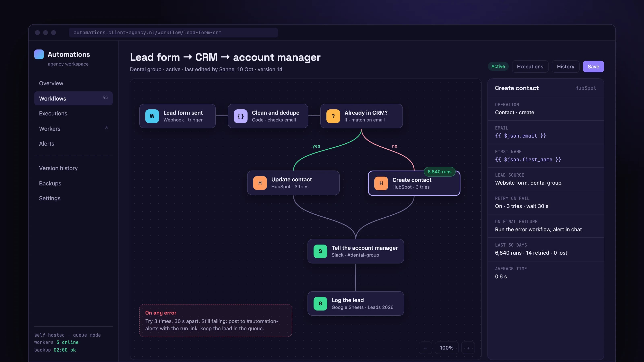Image resolution: width=644 pixels, height=362 pixels.
Task: Open the Executions button in header
Action: pos(530,66)
